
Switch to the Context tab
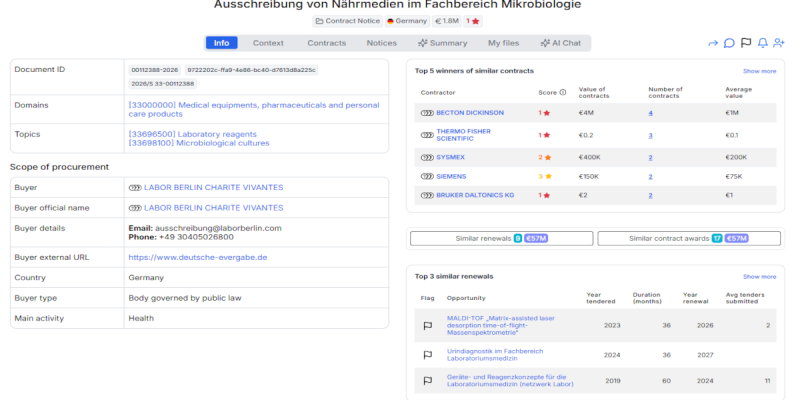268,43
